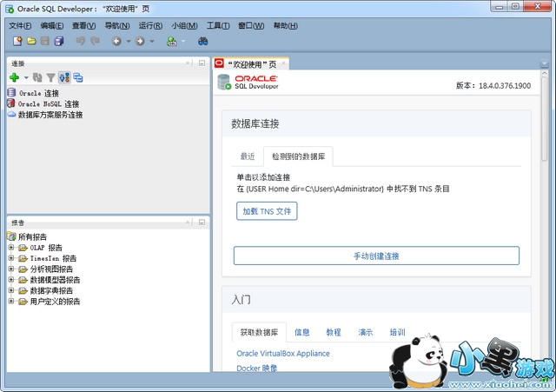Screen dimensions: 556x392
Task: Select the Oracle NoSQL 连接 icon
Action: pos(11,103)
